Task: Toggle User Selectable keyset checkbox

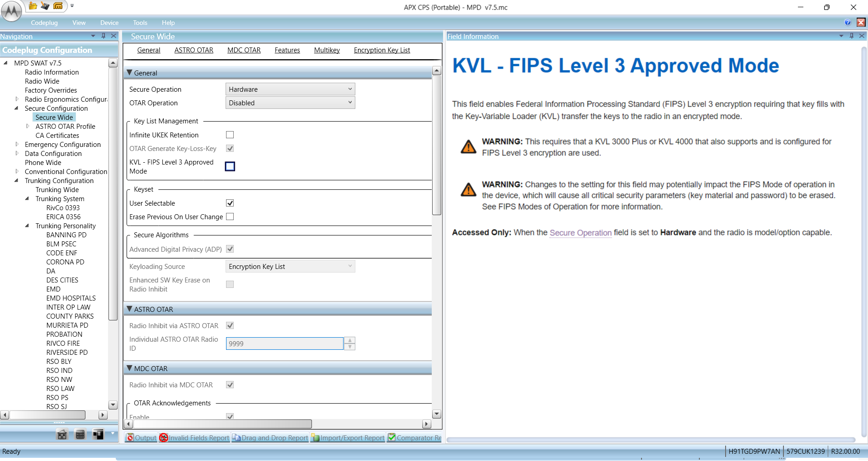Action: point(230,203)
